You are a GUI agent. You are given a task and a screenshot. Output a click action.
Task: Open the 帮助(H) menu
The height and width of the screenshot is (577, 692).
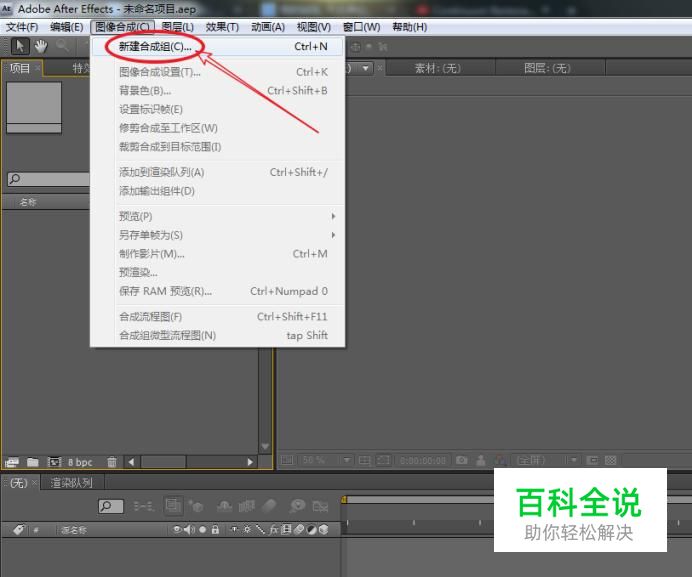click(x=410, y=27)
